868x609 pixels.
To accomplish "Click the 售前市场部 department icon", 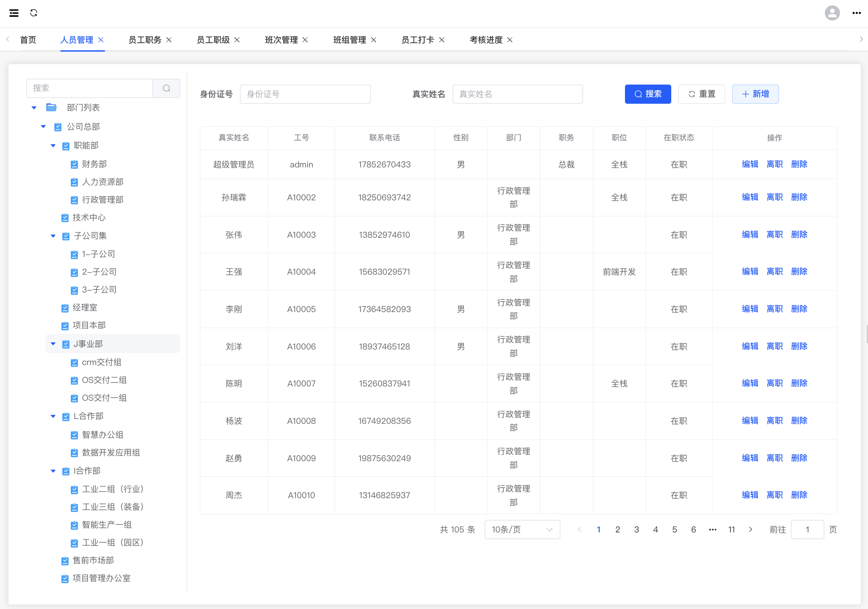I will coord(65,560).
